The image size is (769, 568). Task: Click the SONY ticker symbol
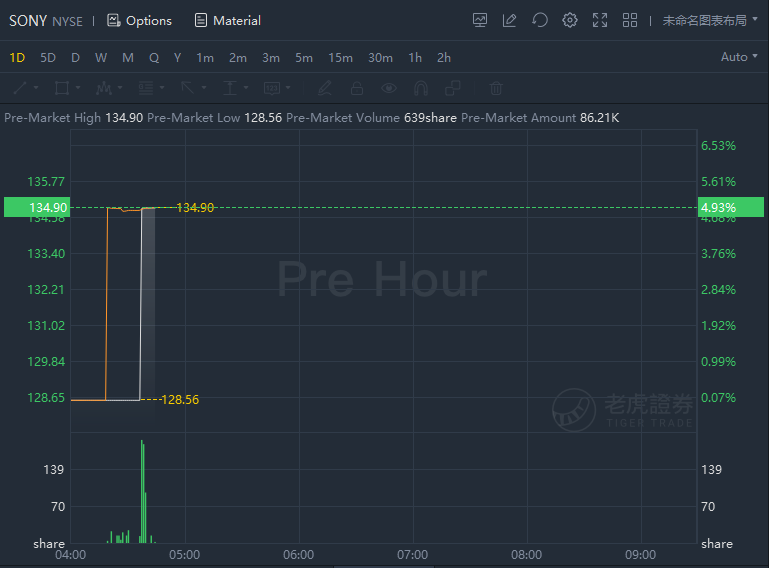28,21
